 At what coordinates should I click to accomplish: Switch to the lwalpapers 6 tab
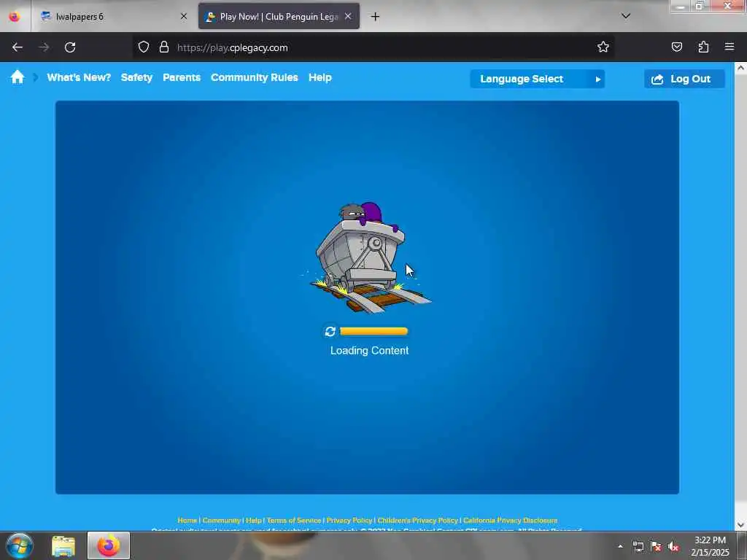tap(113, 17)
